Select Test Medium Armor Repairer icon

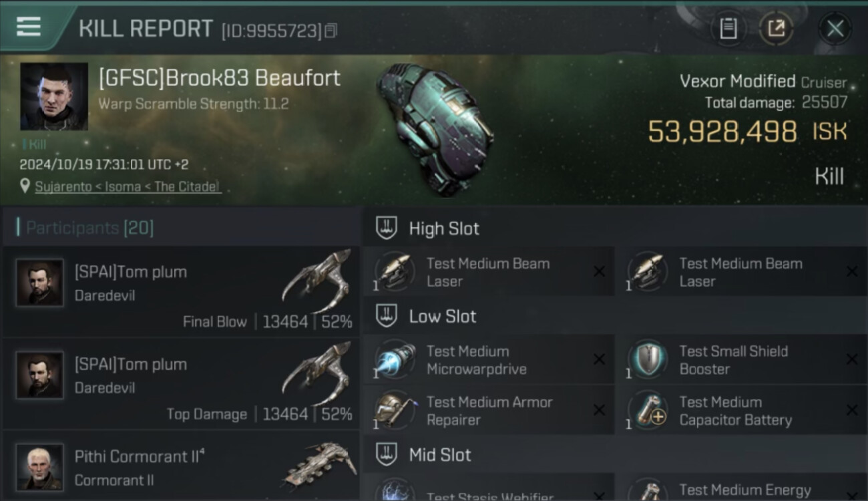395,410
